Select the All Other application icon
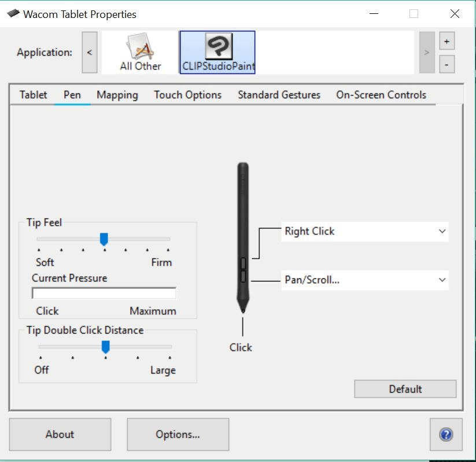The width and height of the screenshot is (476, 462). point(140,52)
